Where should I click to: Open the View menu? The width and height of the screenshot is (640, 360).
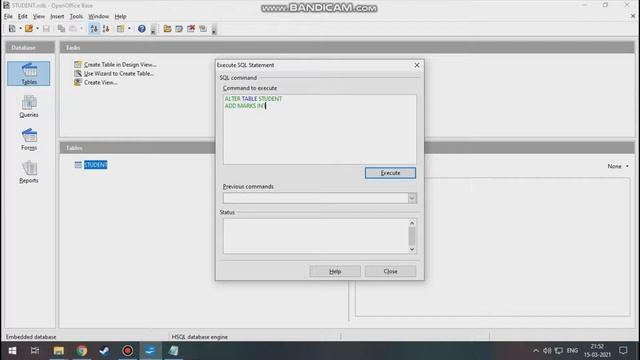point(39,16)
